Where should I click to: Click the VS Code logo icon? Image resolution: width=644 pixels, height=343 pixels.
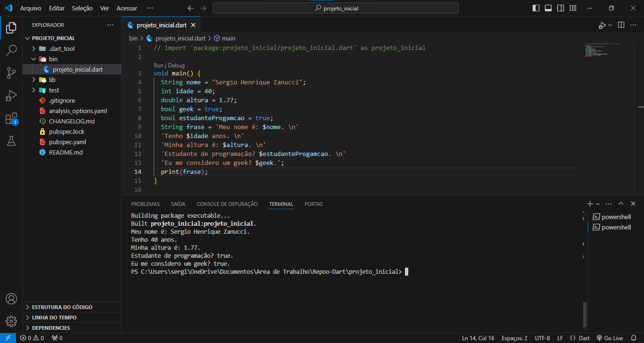click(8, 8)
